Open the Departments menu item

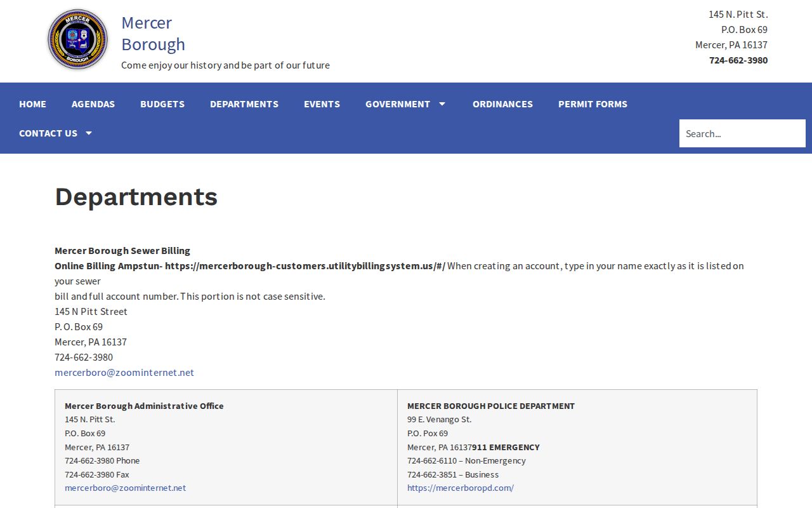244,104
